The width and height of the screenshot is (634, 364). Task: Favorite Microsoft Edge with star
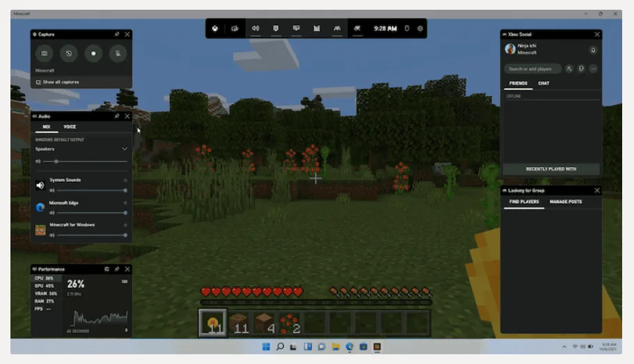125,203
